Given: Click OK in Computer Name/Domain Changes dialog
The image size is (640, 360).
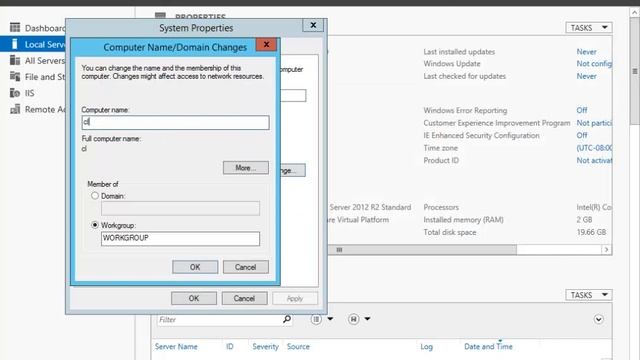Looking at the screenshot, I should [x=195, y=267].
